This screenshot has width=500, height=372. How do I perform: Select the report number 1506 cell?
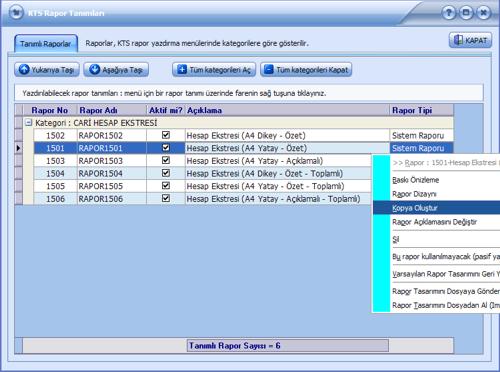tap(55, 199)
